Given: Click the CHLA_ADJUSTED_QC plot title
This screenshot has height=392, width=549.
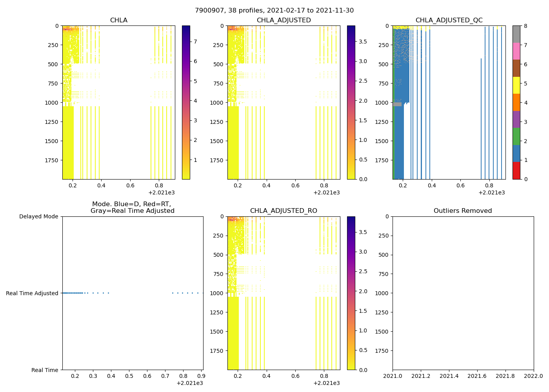Looking at the screenshot, I should pos(449,20).
